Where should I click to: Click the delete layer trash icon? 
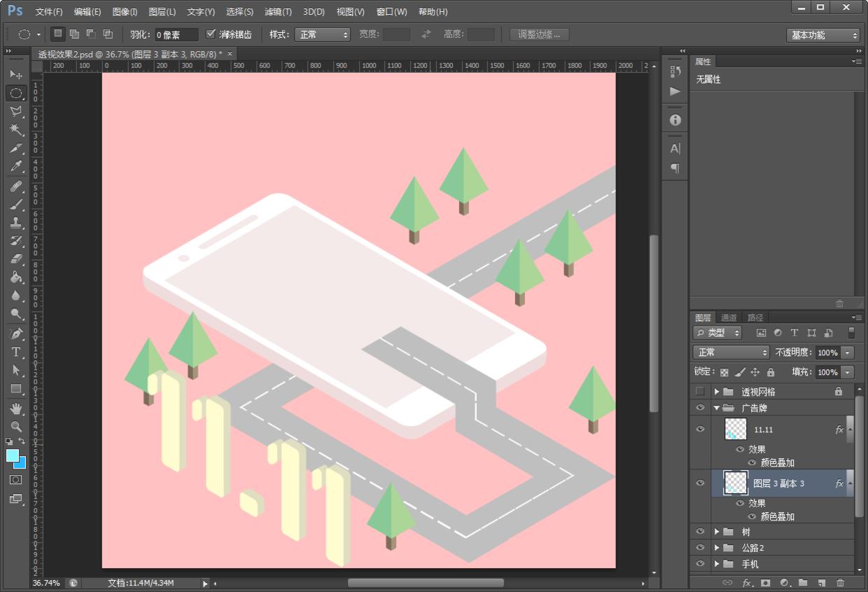click(840, 582)
